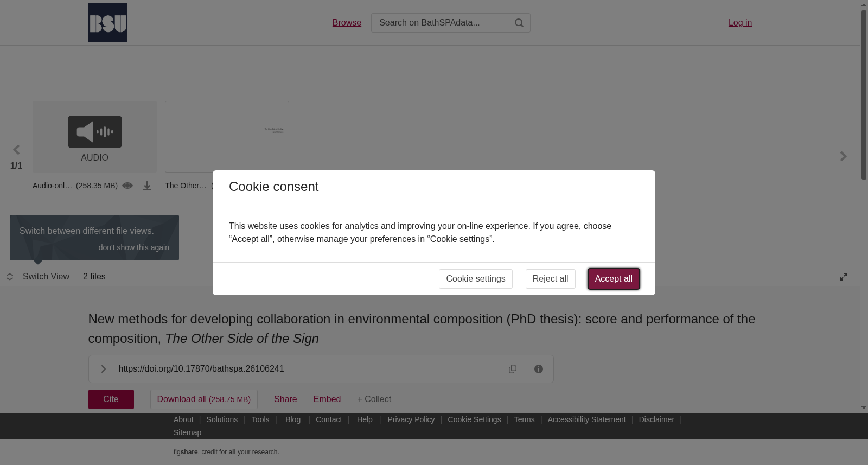The image size is (868, 465).
Task: Click the search magnifier icon
Action: pos(519,23)
